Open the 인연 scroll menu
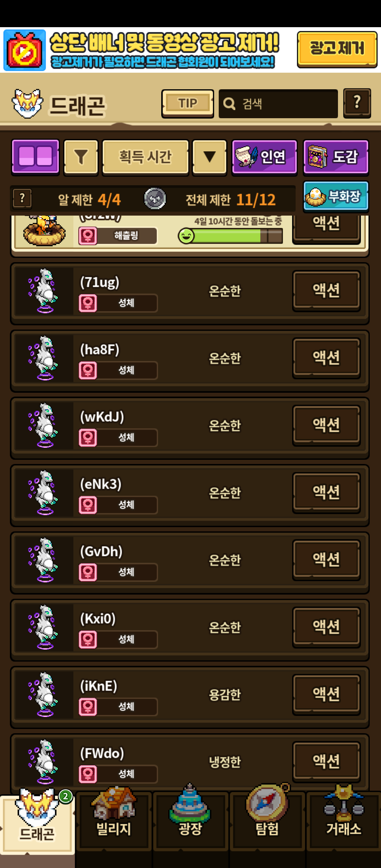Image resolution: width=381 pixels, height=868 pixels. [264, 157]
